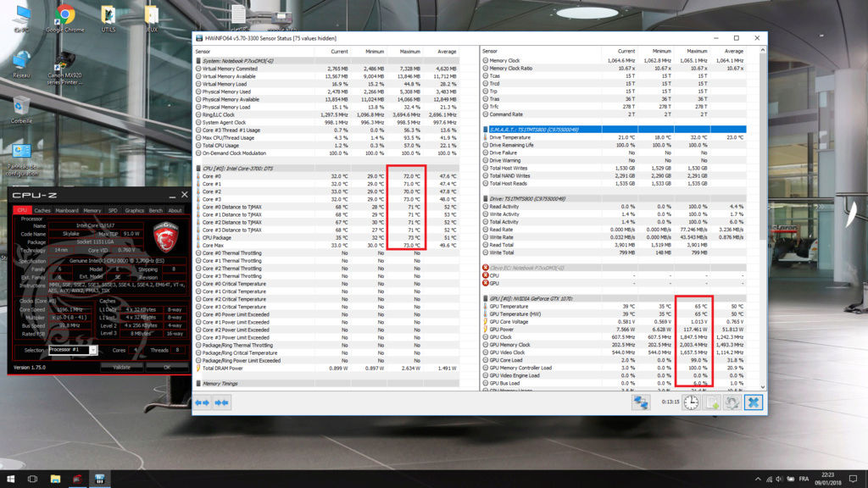This screenshot has height=488, width=868.
Task: Select the CPU Package temperature row
Action: [x=326, y=237]
